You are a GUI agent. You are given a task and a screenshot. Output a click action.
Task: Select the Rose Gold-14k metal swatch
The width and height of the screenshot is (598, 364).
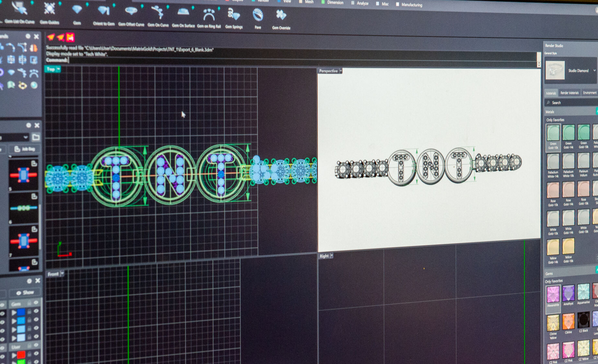(x=569, y=194)
